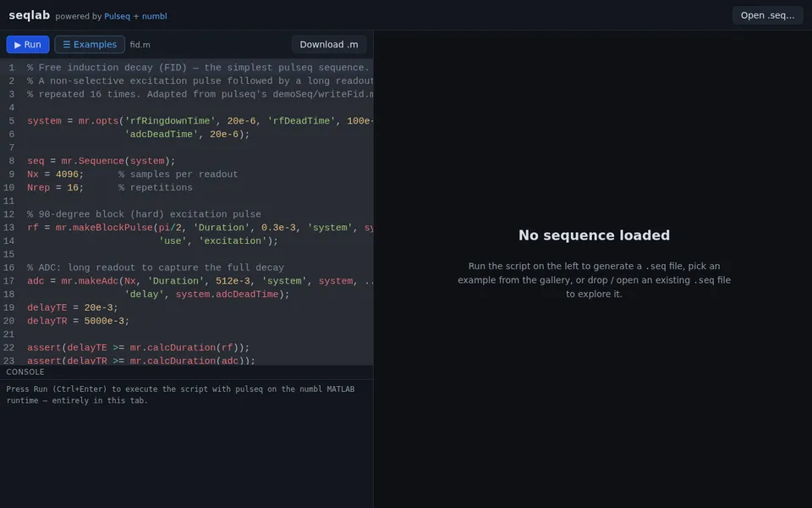
Task: Click the 'use', 'excitation' code line
Action: tap(218, 241)
